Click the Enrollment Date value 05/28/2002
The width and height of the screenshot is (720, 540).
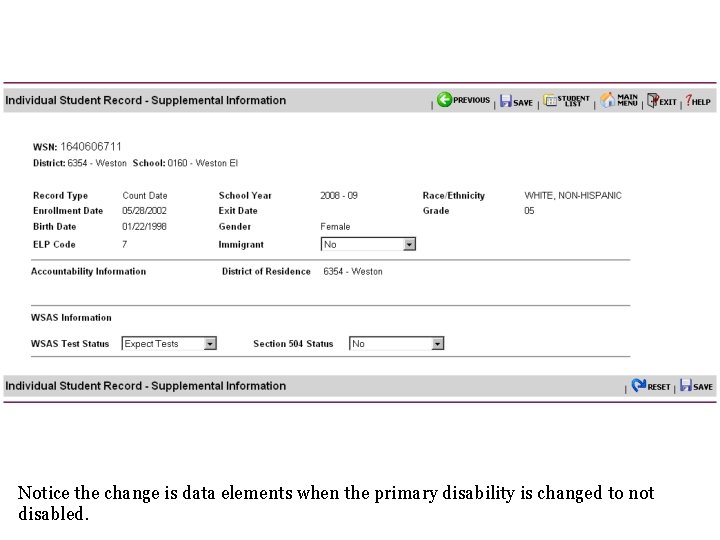[144, 211]
